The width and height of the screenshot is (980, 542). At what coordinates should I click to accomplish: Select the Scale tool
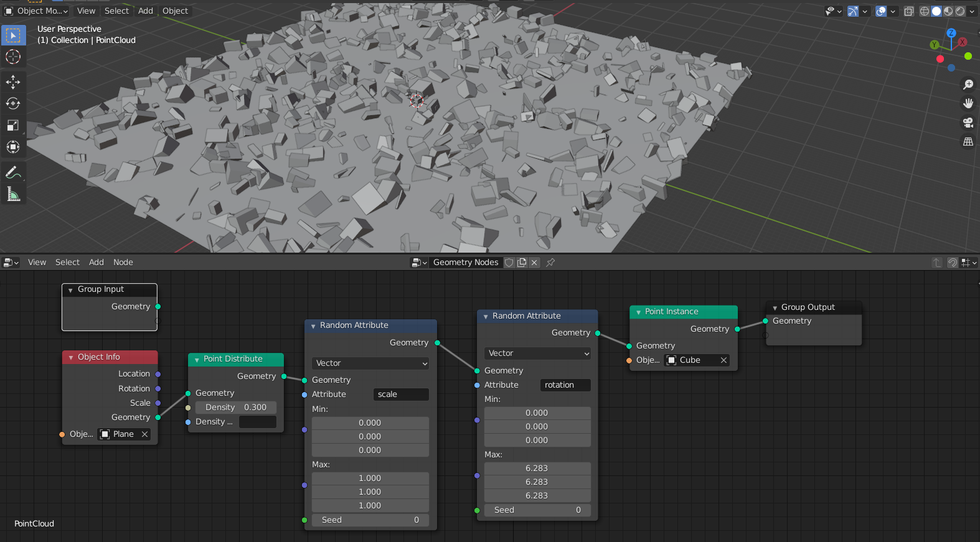(13, 126)
